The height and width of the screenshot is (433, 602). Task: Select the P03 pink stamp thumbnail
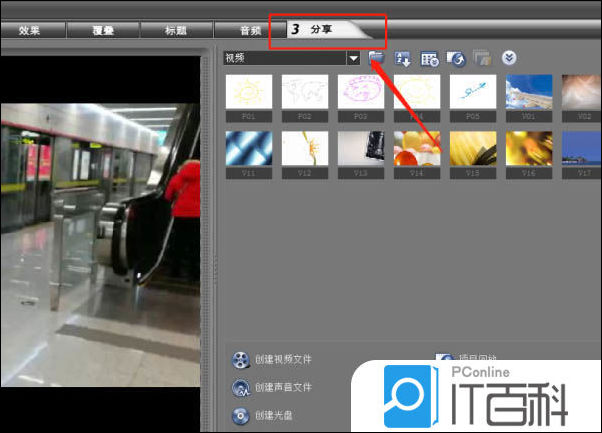(361, 92)
